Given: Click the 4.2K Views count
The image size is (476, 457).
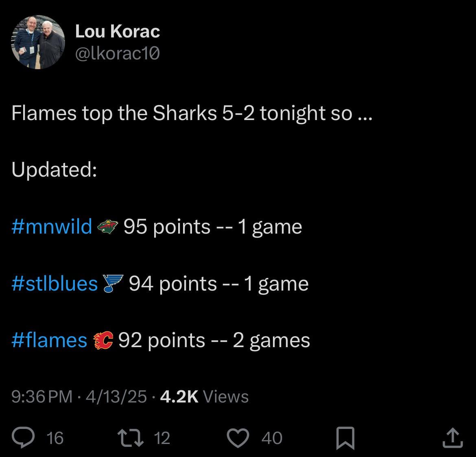Looking at the screenshot, I should (204, 396).
